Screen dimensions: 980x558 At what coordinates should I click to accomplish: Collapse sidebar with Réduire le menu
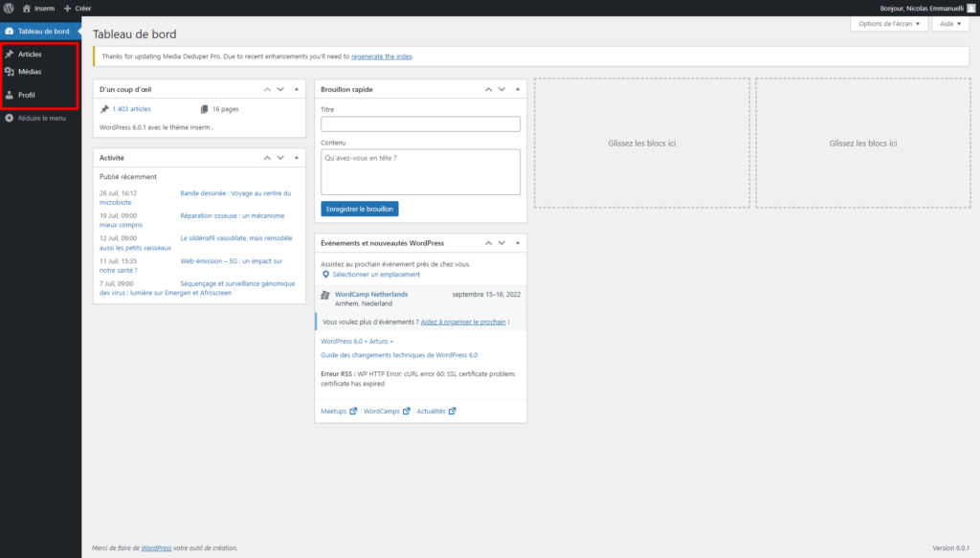(41, 119)
